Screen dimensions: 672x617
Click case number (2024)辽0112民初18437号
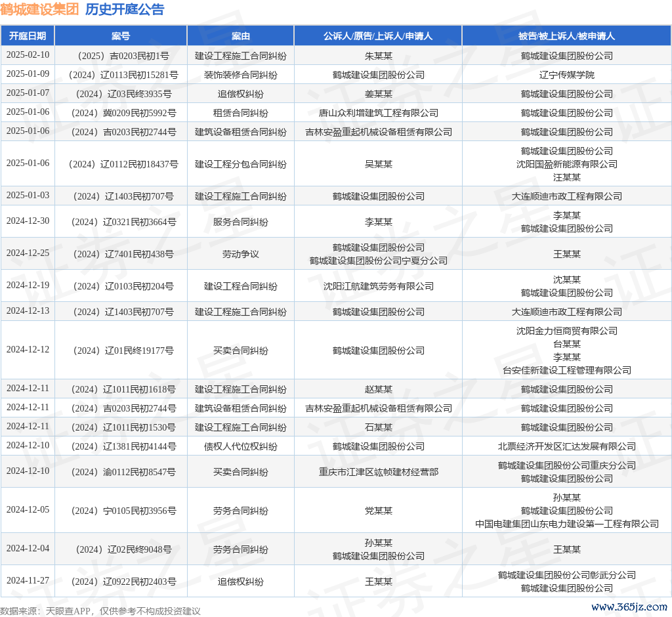pyautogui.click(x=123, y=164)
